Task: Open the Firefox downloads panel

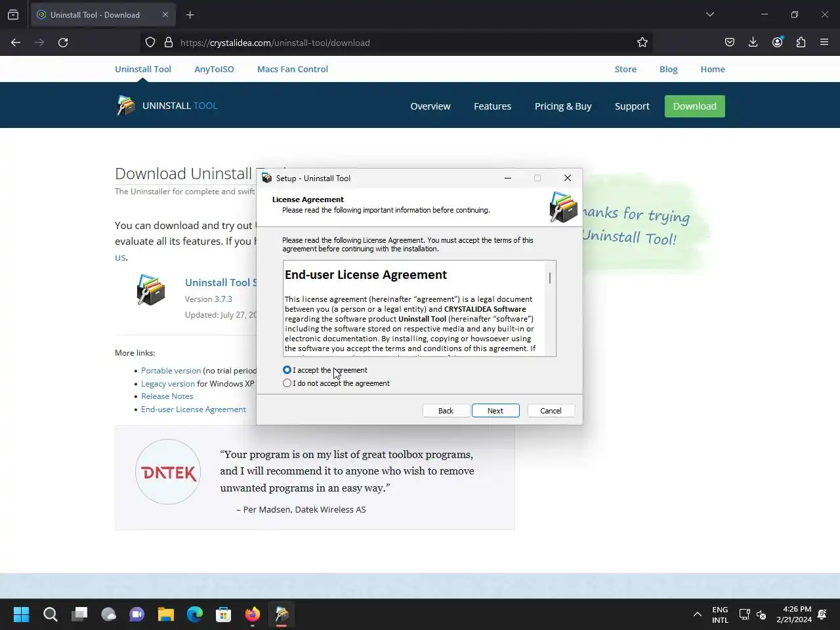Action: click(x=753, y=43)
